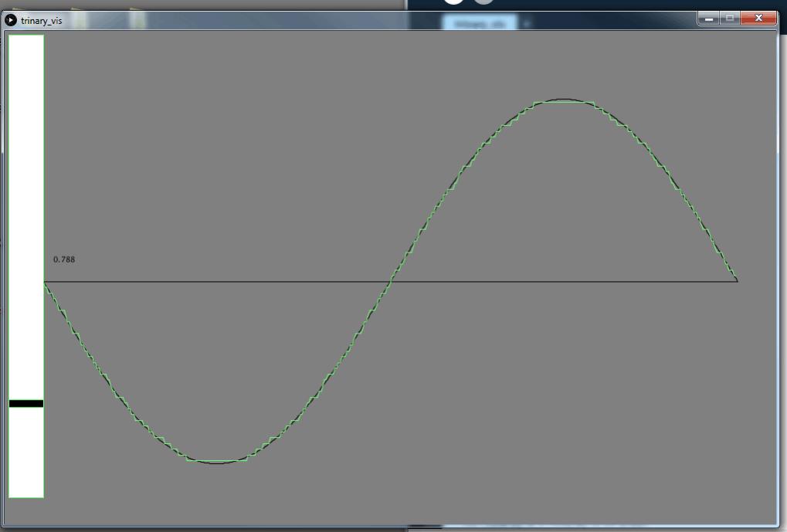Click the horizontal axis line below the peak
787x532 pixels.
click(565, 281)
